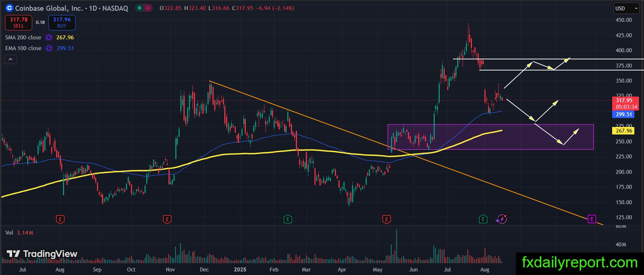Select the 0.18 spread value

pyautogui.click(x=40, y=23)
